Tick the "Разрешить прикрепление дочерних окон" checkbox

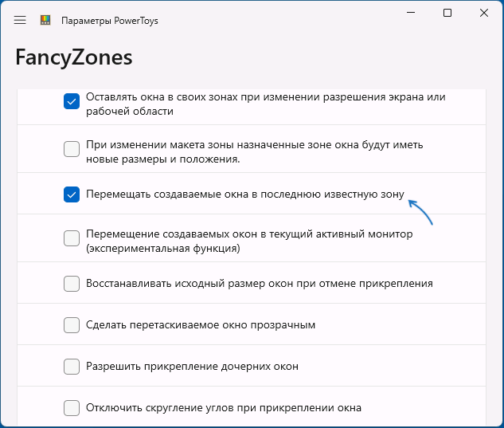[72, 367]
